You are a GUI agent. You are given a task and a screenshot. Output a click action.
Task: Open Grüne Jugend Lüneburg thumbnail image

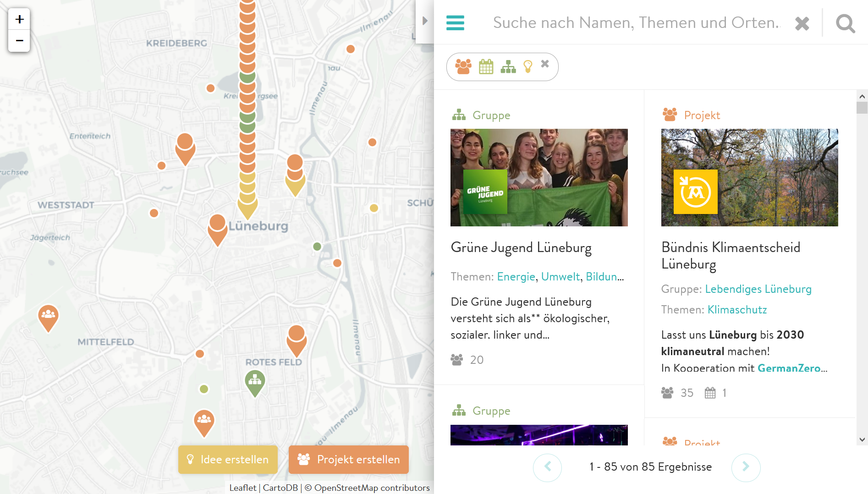pyautogui.click(x=539, y=177)
